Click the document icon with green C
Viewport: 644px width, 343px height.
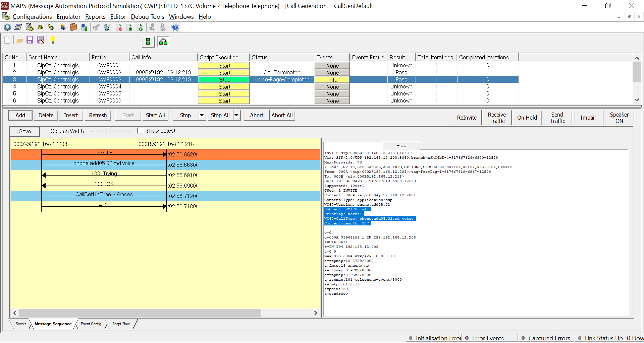(x=130, y=27)
